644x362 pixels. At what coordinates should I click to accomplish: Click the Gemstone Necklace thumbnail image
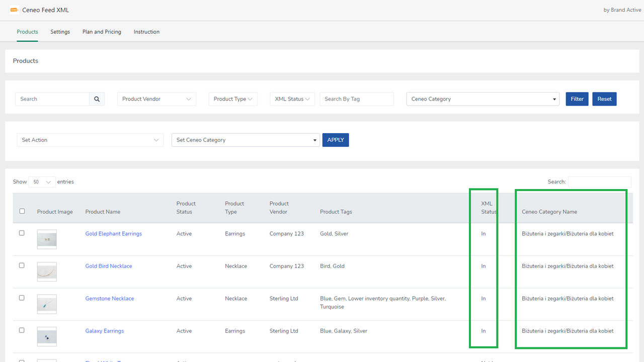click(47, 304)
